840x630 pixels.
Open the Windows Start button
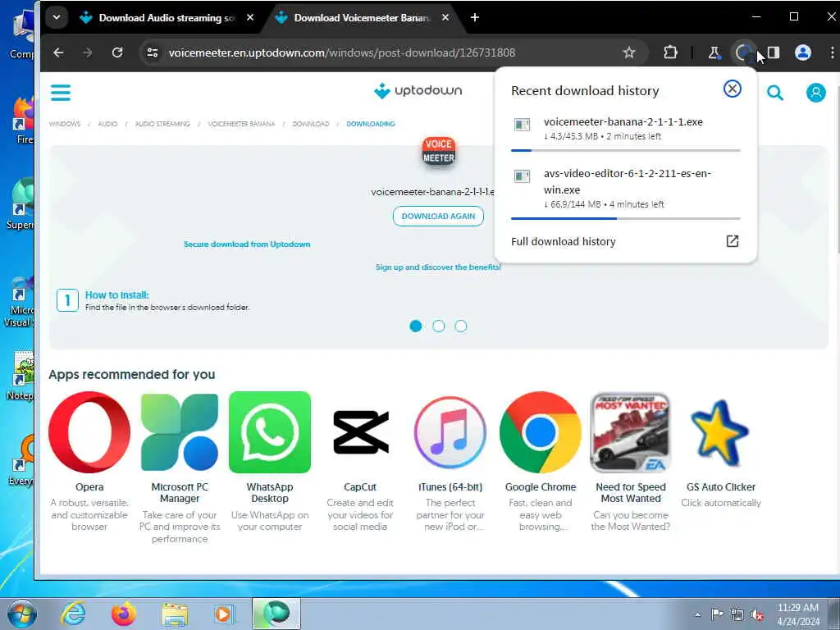coord(21,614)
